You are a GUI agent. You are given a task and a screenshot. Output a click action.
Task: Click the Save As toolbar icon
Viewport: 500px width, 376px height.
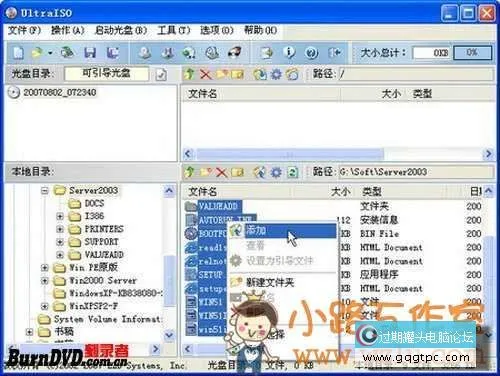tap(113, 53)
